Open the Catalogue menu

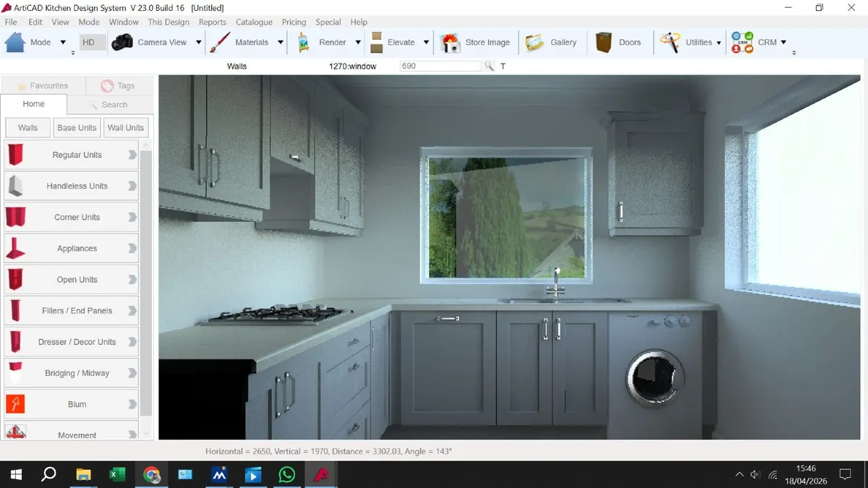pyautogui.click(x=254, y=22)
